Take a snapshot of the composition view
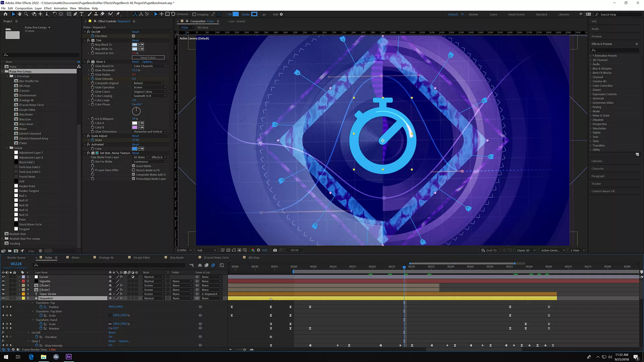This screenshot has height=362, width=644. pos(275,250)
